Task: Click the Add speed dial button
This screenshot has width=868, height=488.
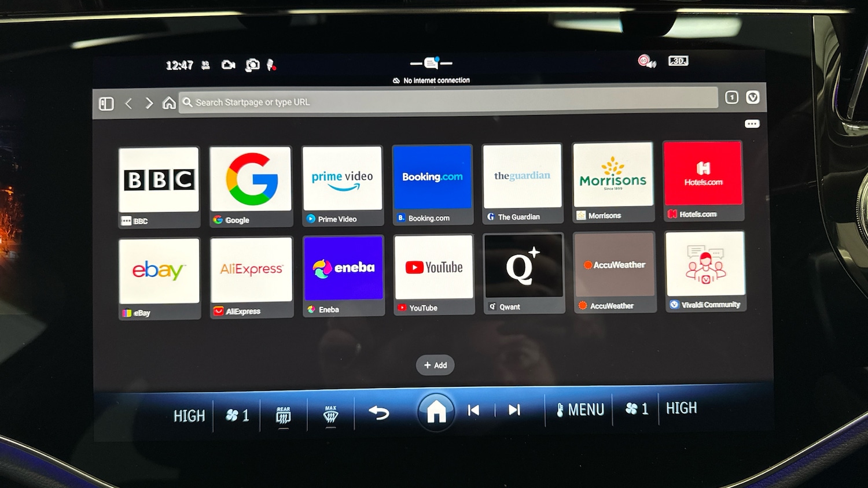Action: (435, 365)
